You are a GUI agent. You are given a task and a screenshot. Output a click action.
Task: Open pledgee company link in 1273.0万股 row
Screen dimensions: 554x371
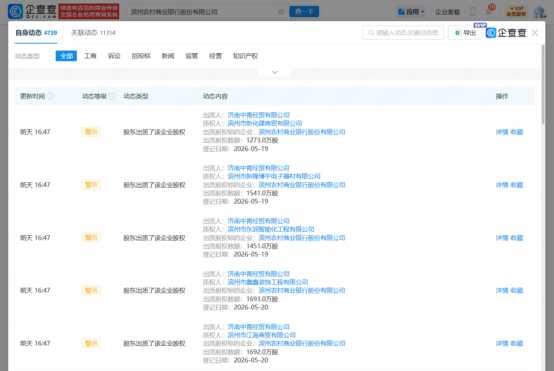(265, 123)
